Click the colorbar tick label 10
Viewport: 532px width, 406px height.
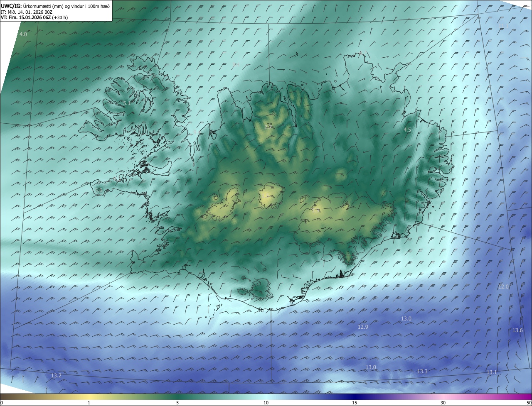tap(266, 403)
